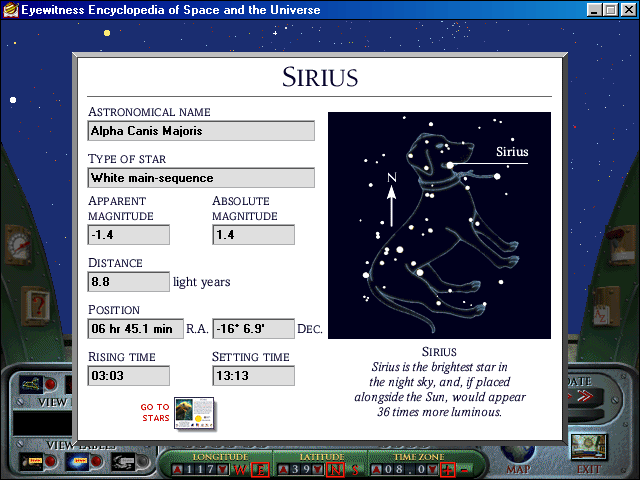This screenshot has width=640, height=480.
Task: Click the Astronomical name field Alpha Canis Majoris
Action: (x=201, y=131)
